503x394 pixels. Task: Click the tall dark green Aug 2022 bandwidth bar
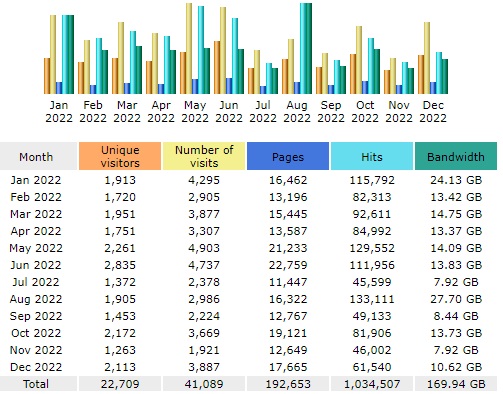pos(309,48)
